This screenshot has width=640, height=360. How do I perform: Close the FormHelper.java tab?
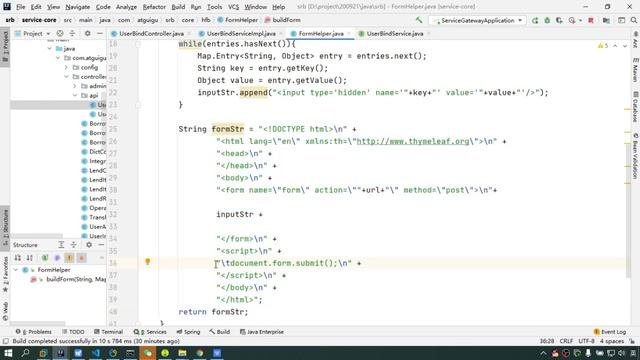(349, 33)
